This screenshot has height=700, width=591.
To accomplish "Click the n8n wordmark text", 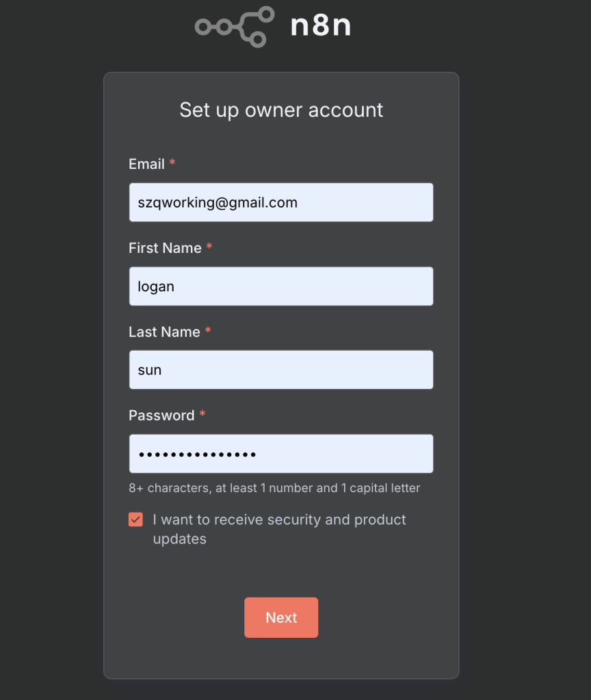I will coord(320,26).
